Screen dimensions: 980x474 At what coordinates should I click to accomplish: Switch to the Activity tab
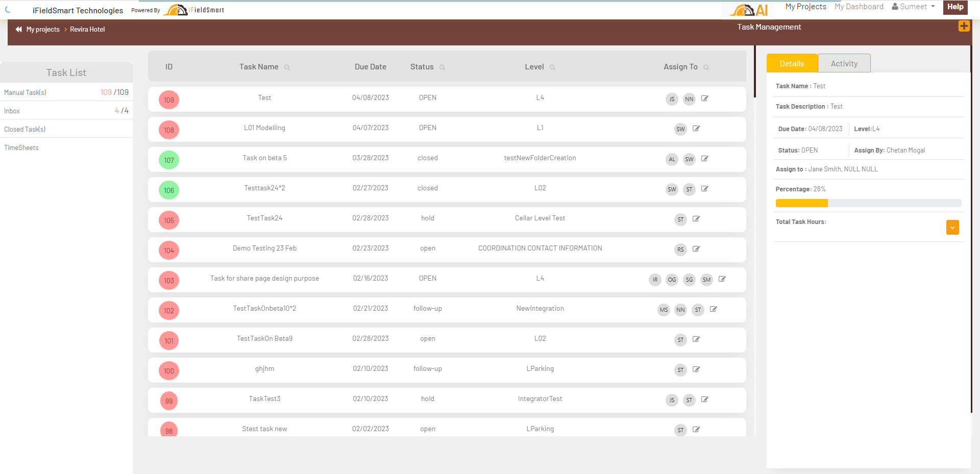[x=844, y=63]
